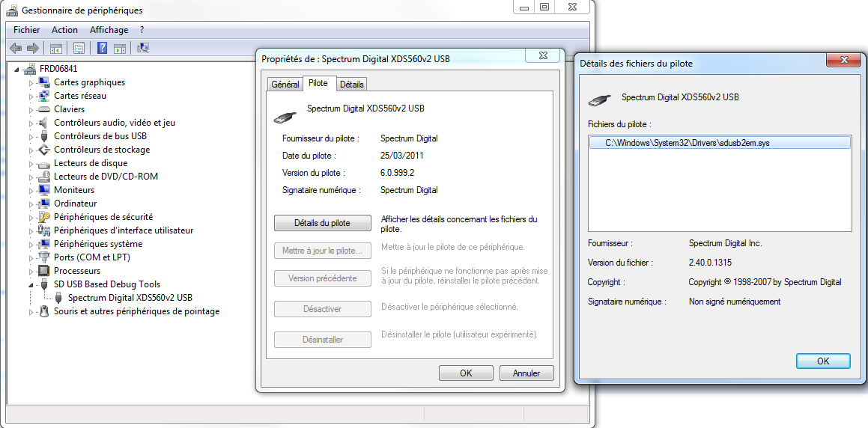
Task: Click the Version précédente button
Action: (323, 278)
